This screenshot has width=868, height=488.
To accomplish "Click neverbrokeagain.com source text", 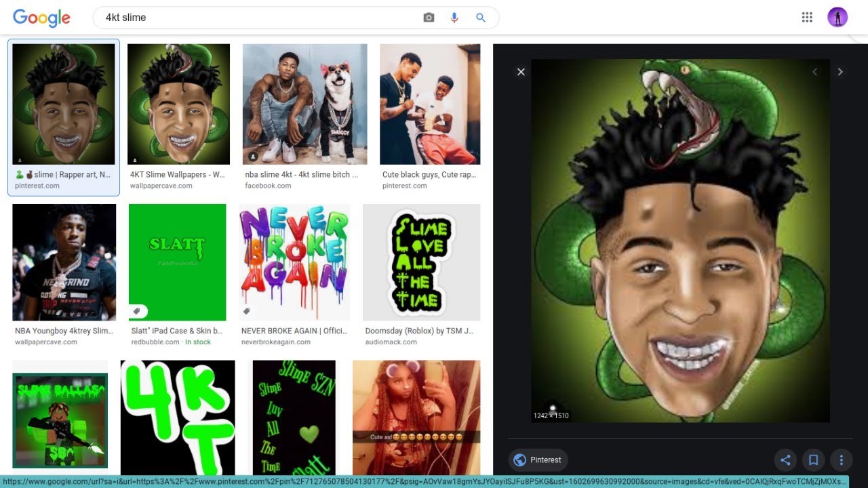I will pyautogui.click(x=276, y=342).
